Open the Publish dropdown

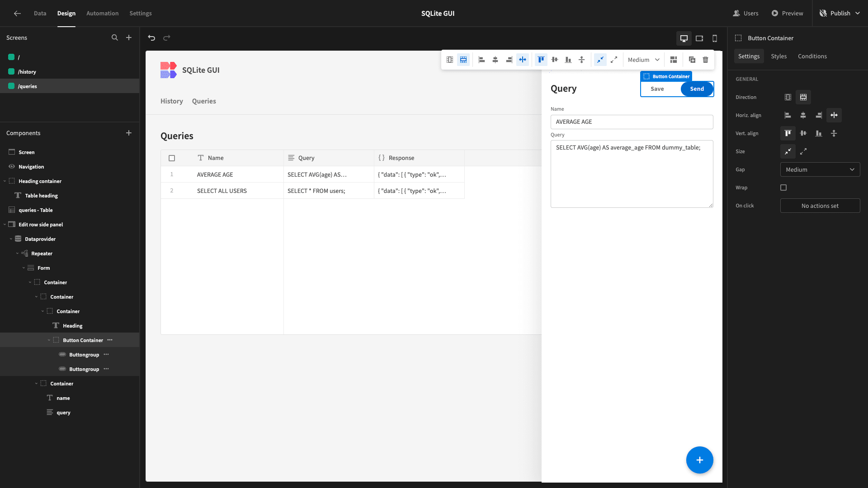[x=840, y=14]
